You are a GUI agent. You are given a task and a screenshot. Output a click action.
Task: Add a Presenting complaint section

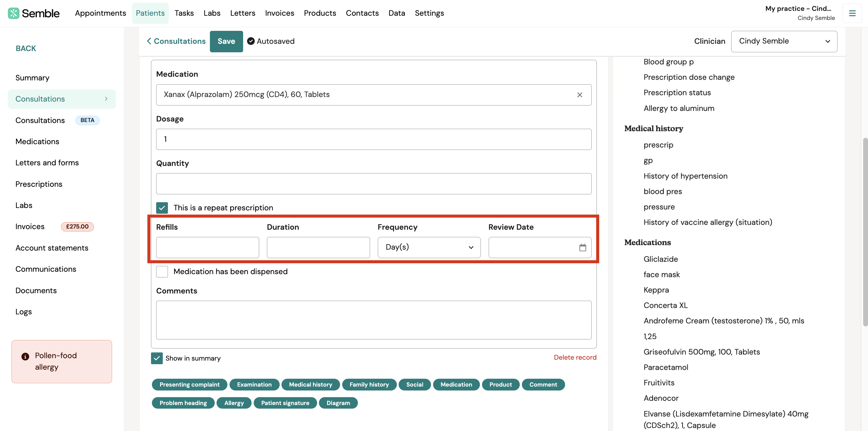(x=189, y=384)
